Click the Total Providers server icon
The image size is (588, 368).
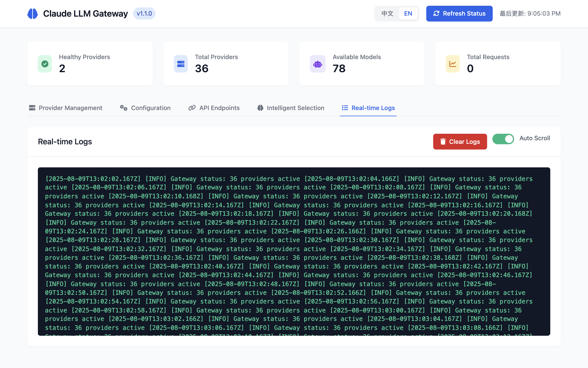pyautogui.click(x=181, y=64)
